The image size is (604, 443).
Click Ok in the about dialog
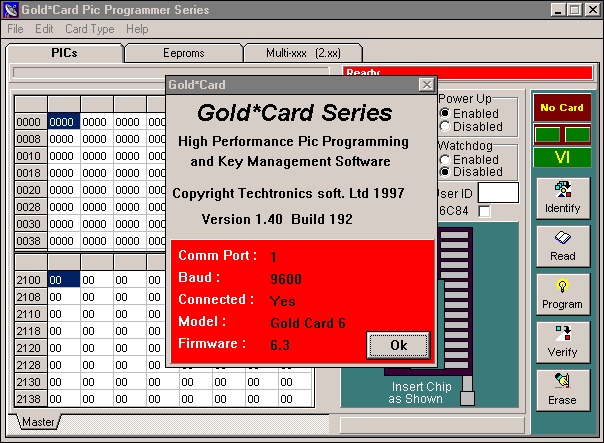click(398, 345)
